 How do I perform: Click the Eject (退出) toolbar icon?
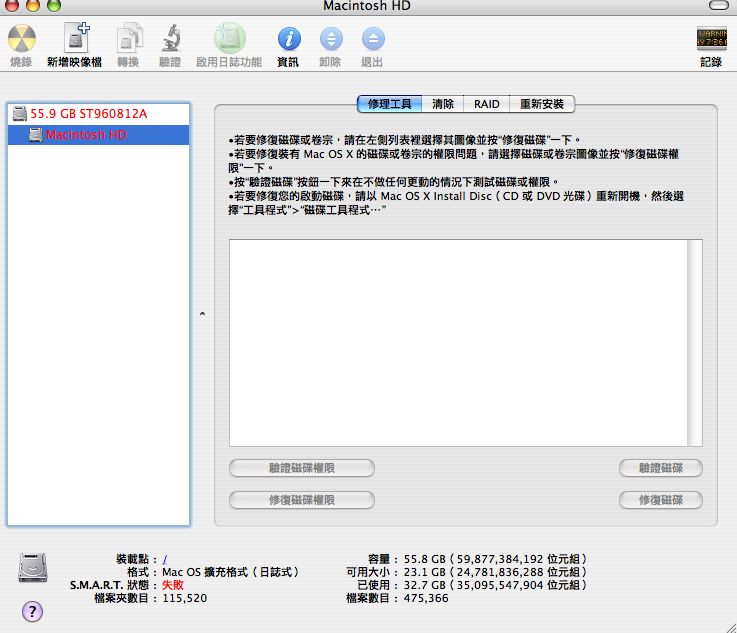(373, 39)
